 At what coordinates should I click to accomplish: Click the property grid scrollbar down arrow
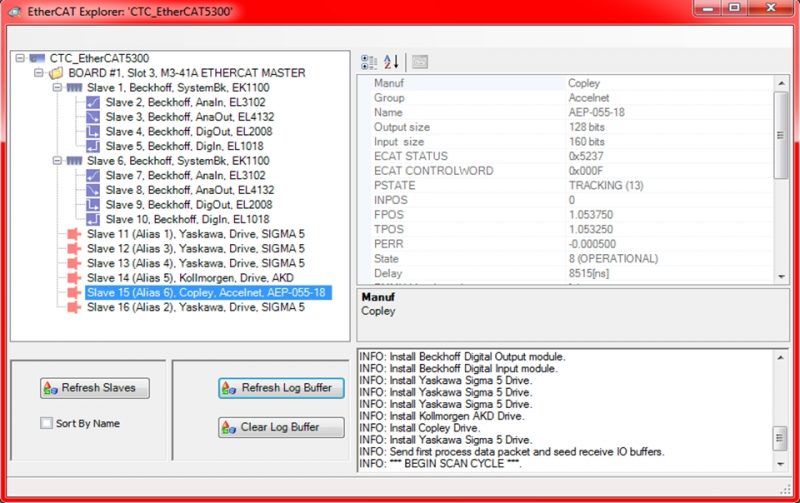pyautogui.click(x=781, y=275)
